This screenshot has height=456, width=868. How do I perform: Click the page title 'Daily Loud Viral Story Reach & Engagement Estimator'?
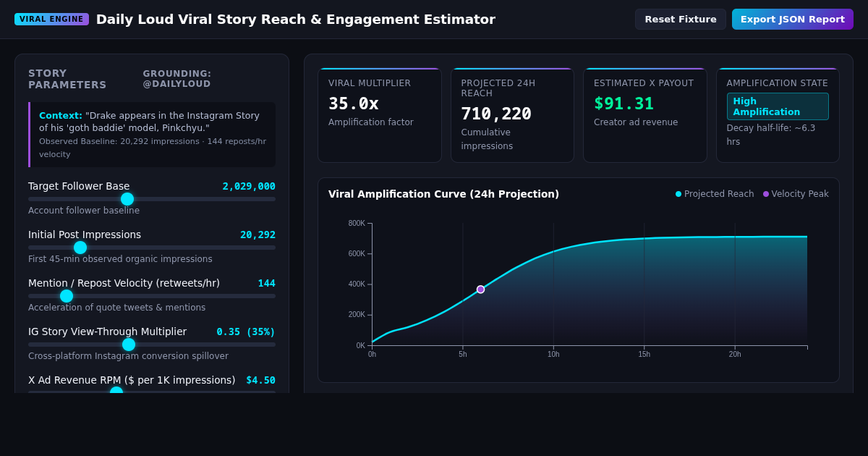tap(296, 20)
